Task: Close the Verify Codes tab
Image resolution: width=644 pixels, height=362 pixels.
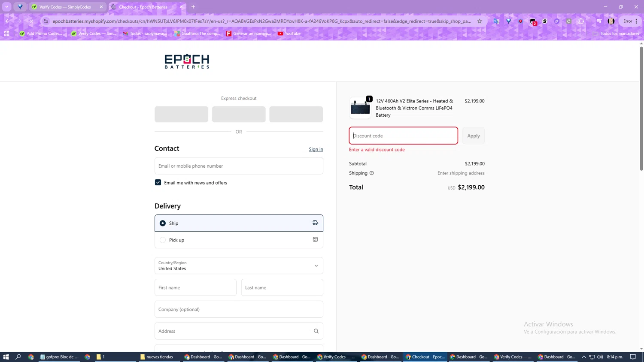Action: click(101, 7)
